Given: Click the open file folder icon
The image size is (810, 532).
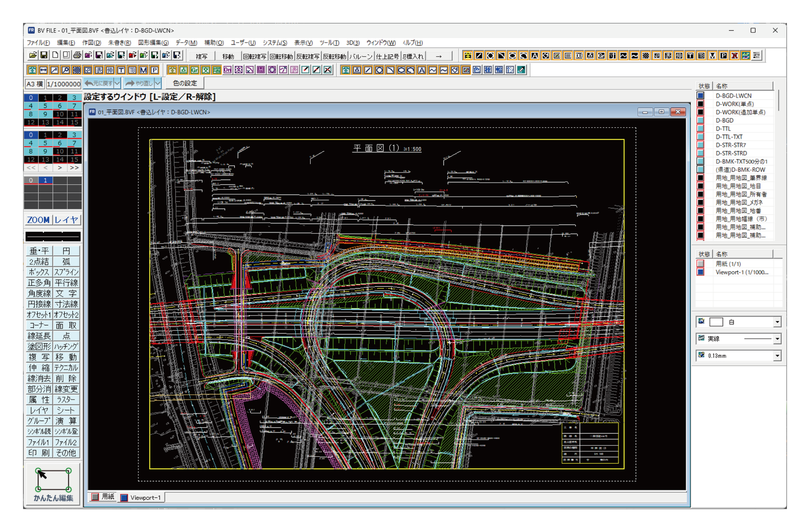Looking at the screenshot, I should [x=33, y=56].
